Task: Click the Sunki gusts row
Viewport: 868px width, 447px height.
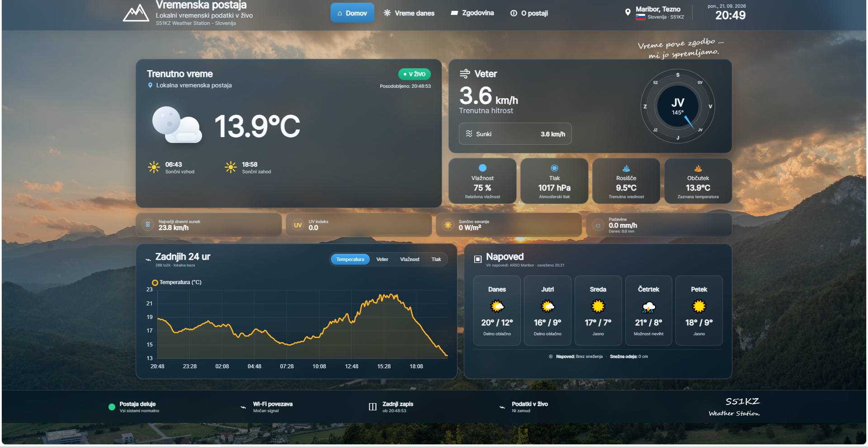Action: 515,134
